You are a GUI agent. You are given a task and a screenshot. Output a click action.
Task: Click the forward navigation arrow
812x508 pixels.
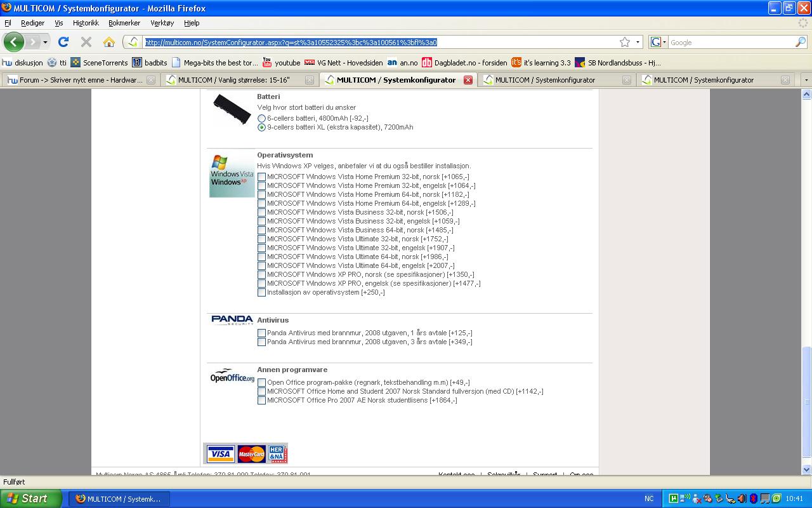coord(32,42)
